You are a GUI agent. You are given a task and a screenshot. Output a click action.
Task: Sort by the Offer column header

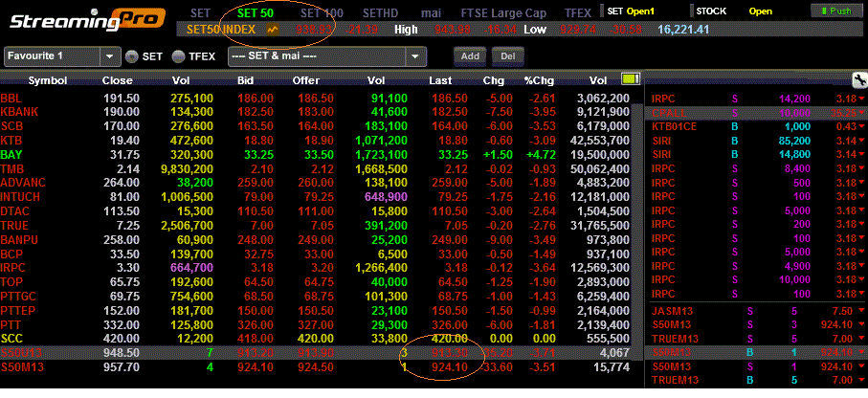click(x=306, y=80)
